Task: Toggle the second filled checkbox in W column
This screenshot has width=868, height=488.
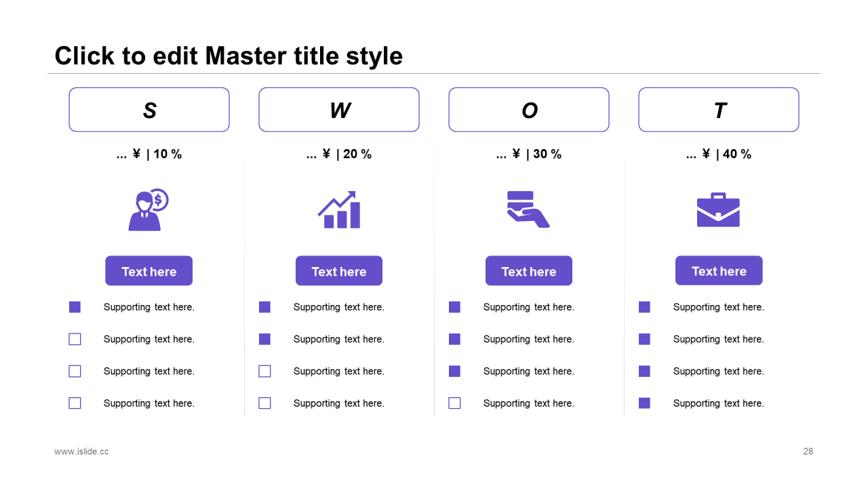Action: pos(264,339)
